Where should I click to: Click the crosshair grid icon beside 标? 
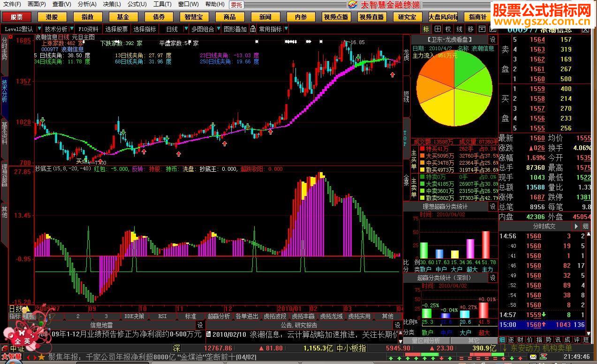click(x=437, y=29)
